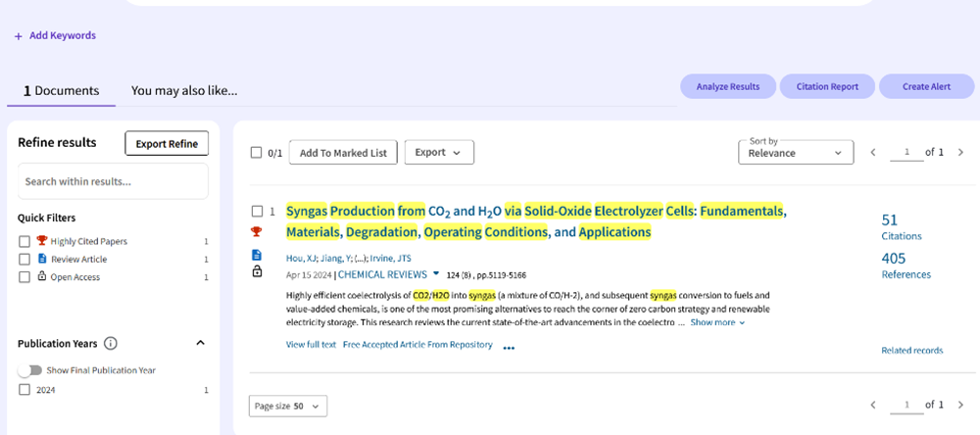Toggle Show Final Publication Year switch

[x=29, y=370]
